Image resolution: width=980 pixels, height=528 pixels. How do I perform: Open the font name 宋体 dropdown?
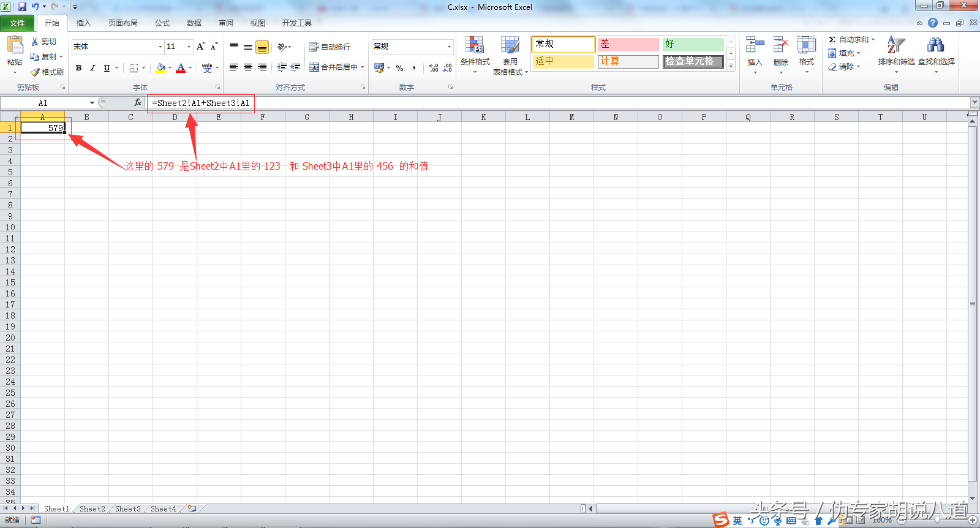coord(160,47)
